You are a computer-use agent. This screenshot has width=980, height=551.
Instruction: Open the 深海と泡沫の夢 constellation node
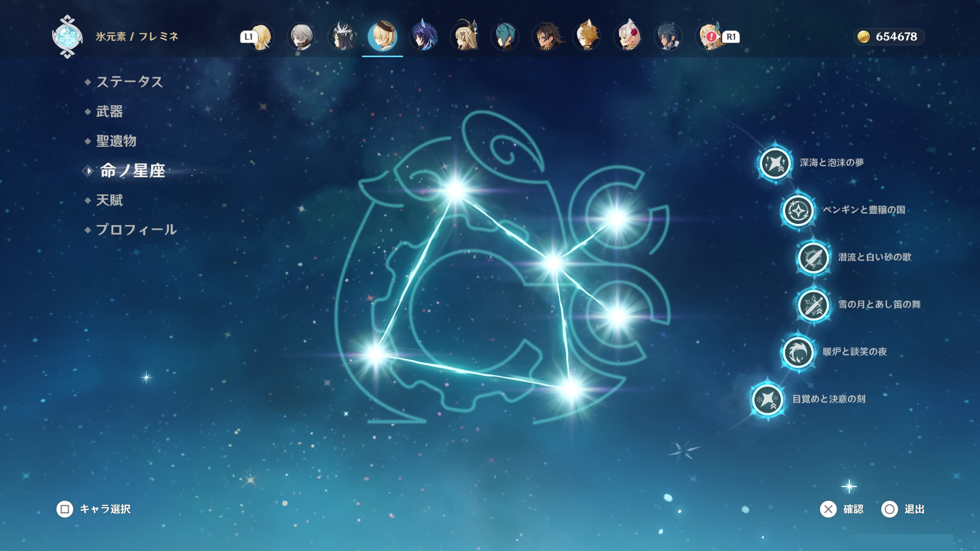coord(775,163)
